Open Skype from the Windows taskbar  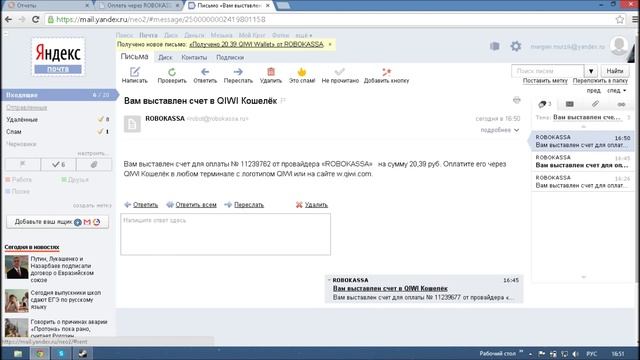tap(61, 353)
